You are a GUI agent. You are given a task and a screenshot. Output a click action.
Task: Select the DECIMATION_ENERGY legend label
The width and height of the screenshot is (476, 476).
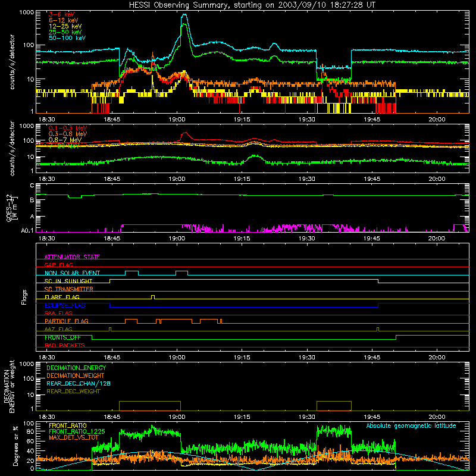(x=76, y=368)
